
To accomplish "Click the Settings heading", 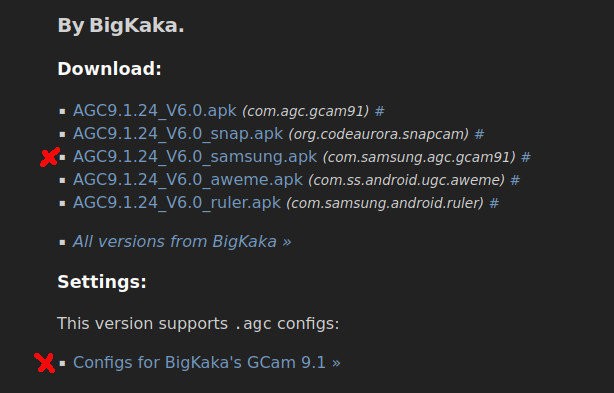I will tap(102, 282).
